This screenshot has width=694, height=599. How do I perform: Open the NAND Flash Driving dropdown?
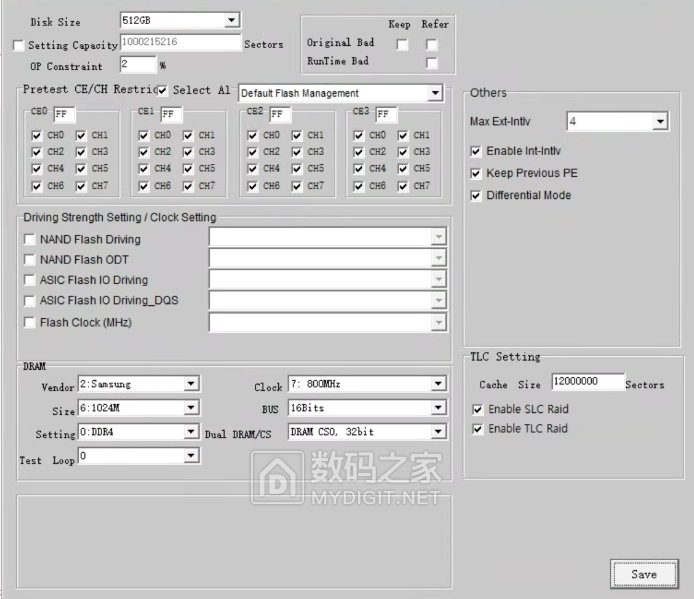pos(328,237)
